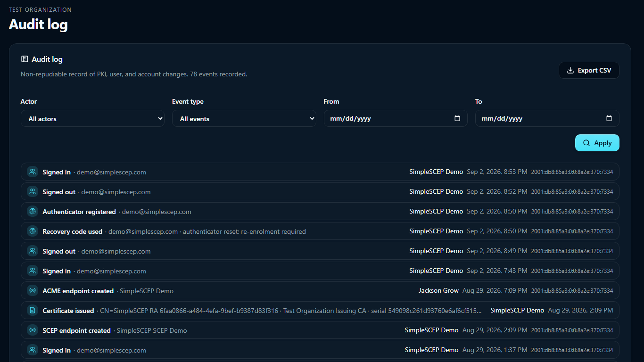Click the broadcast icon on the SCEP endpoint created row
Screen dimensions: 644x362
(x=33, y=330)
